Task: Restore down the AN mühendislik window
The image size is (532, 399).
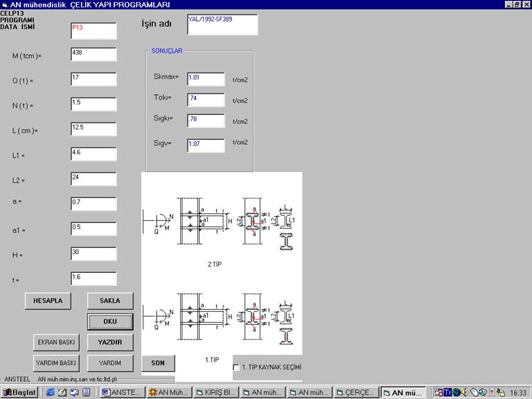Action: (x=517, y=4)
